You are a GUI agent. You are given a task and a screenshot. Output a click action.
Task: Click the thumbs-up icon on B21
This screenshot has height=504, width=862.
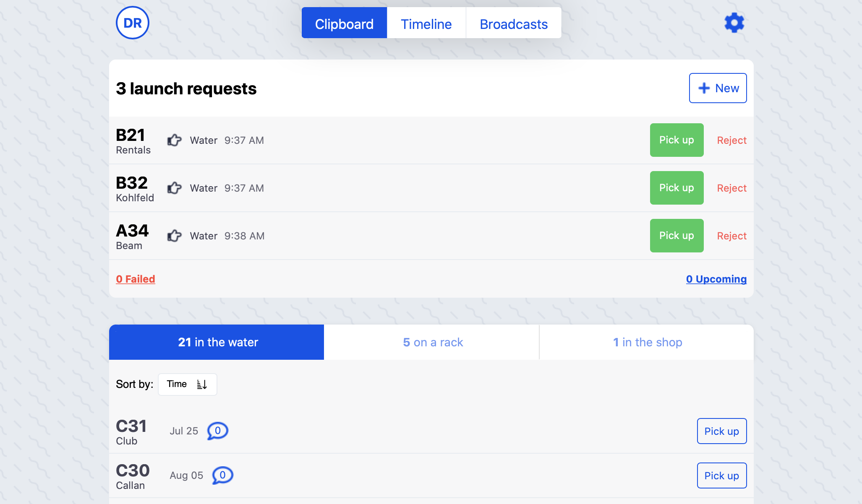(x=175, y=140)
